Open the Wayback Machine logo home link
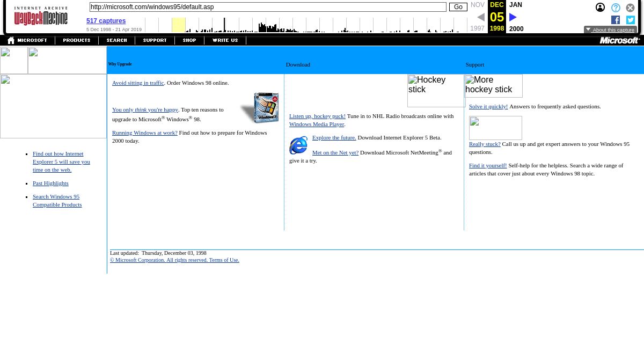 41,16
